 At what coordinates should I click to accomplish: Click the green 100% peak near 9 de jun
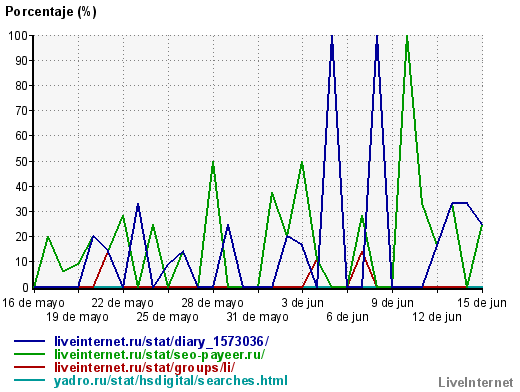407,37
